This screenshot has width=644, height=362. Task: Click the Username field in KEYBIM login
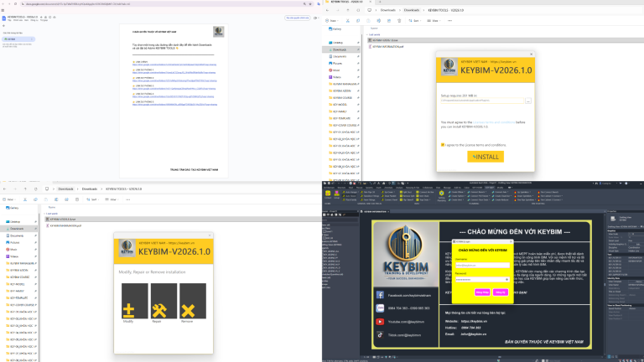pyautogui.click(x=482, y=265)
